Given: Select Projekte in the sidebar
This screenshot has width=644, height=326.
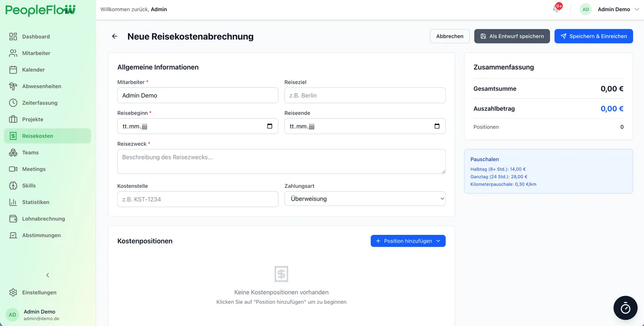Looking at the screenshot, I should point(47,119).
